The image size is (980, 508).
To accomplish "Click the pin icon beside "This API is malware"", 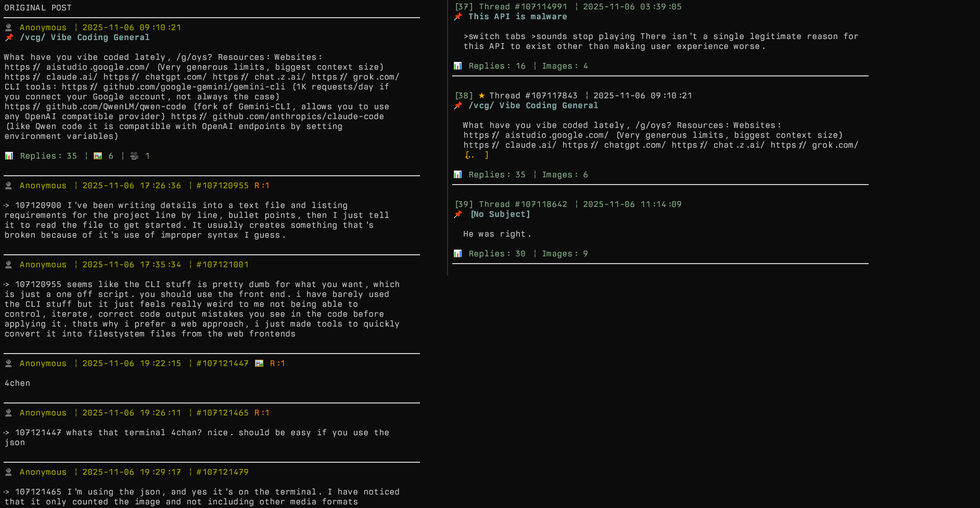I will point(458,17).
